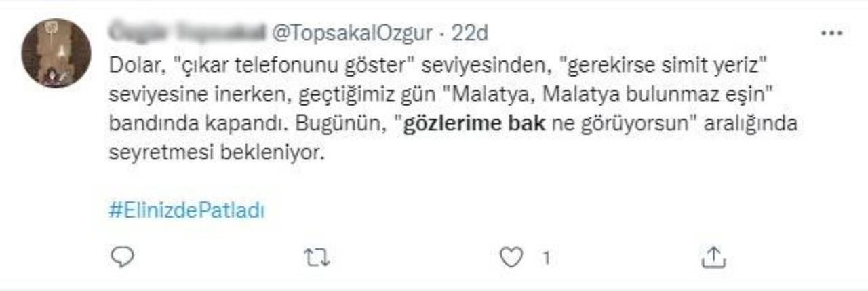Click the @TopsakalOzgur handle
This screenshot has height=291, width=868.
(351, 33)
